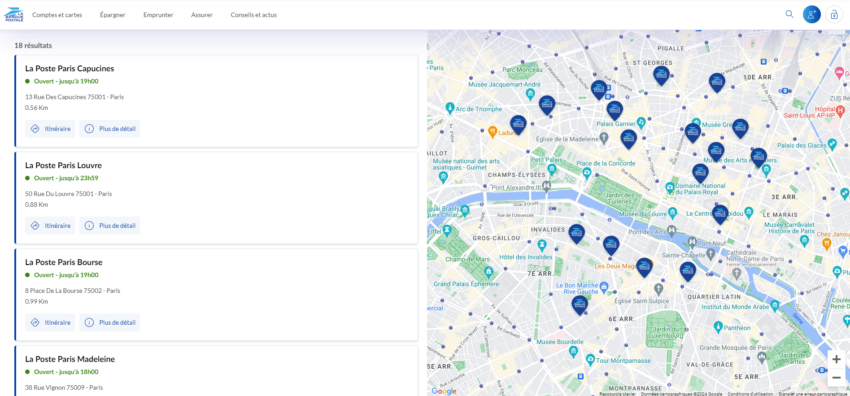
Task: Click the Petit Palais map icon
Action: 552,169
